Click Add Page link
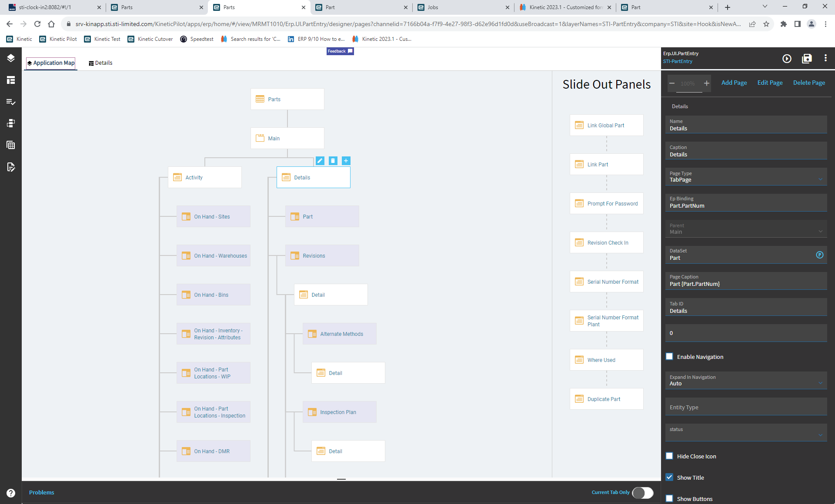The width and height of the screenshot is (835, 504). [734, 83]
